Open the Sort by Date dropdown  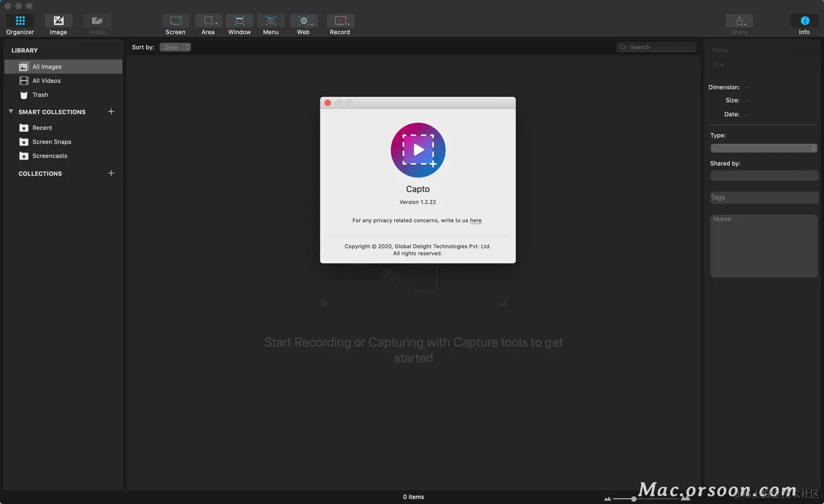coord(175,47)
